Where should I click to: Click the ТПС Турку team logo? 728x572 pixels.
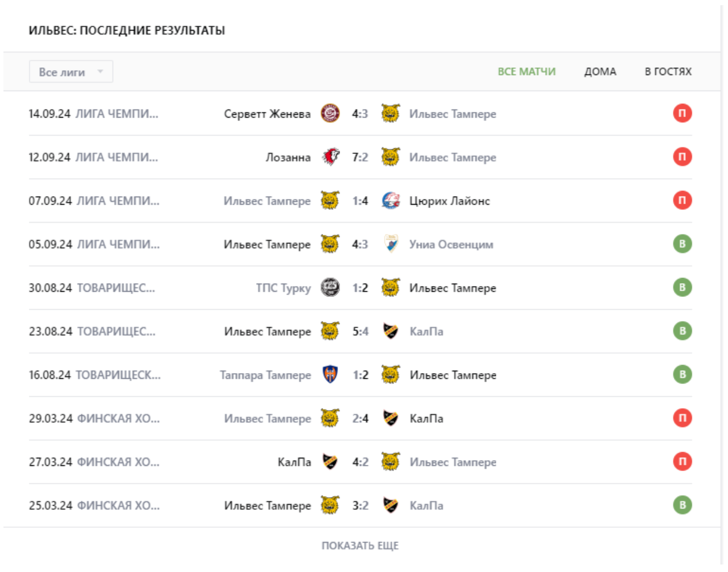330,288
